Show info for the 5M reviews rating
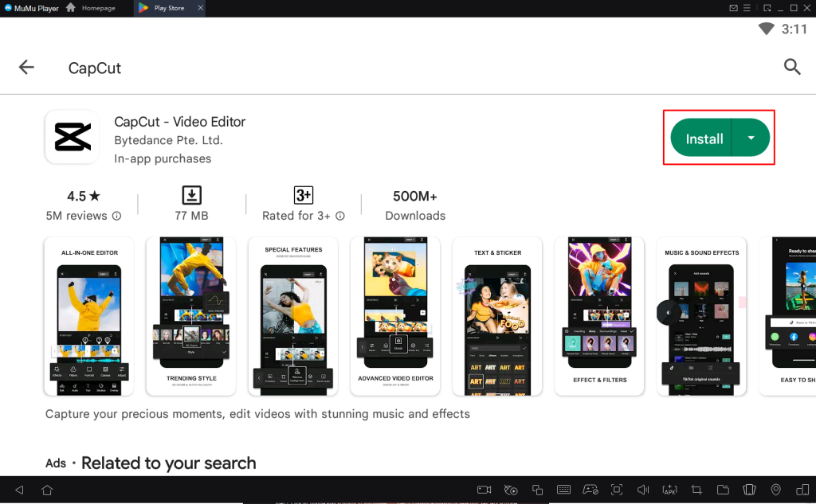Viewport: 816px width, 504px height. pyautogui.click(x=116, y=216)
